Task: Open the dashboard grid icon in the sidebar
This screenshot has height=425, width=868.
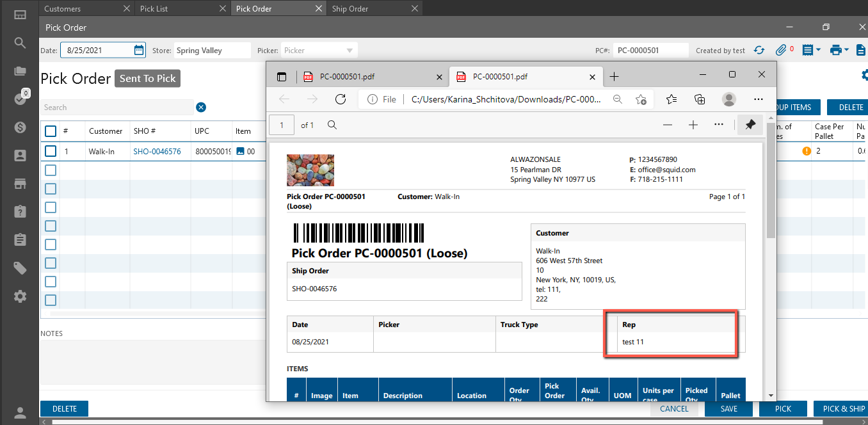Action: 20,15
